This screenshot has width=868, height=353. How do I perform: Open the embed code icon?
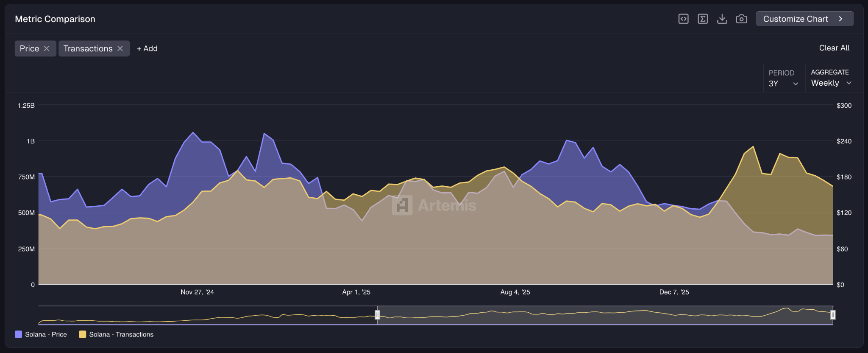[x=683, y=19]
